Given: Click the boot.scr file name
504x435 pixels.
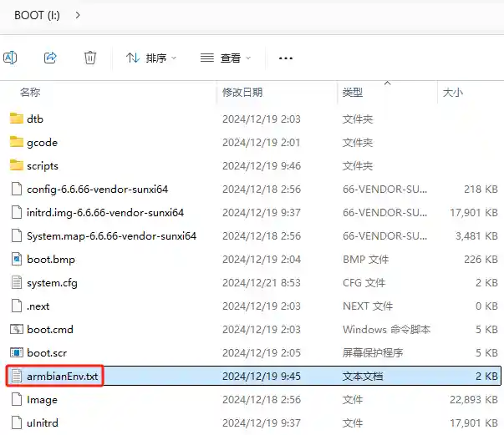Looking at the screenshot, I should pos(47,353).
